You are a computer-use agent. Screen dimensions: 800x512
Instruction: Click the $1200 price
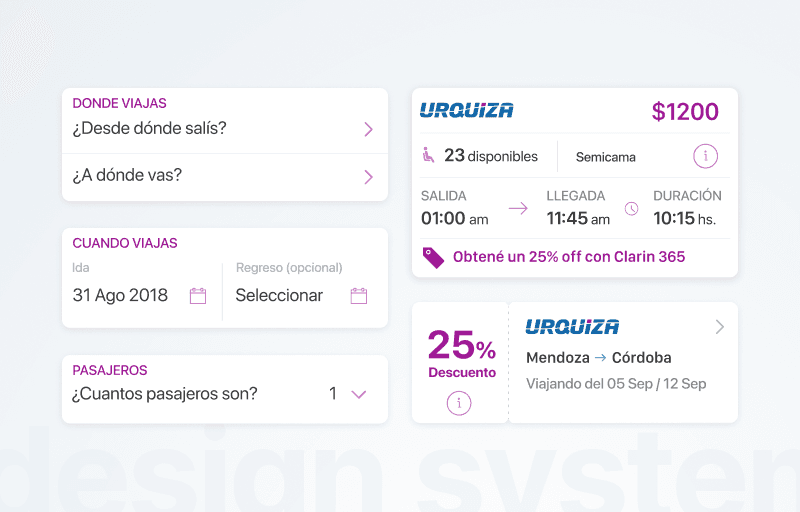click(x=685, y=112)
